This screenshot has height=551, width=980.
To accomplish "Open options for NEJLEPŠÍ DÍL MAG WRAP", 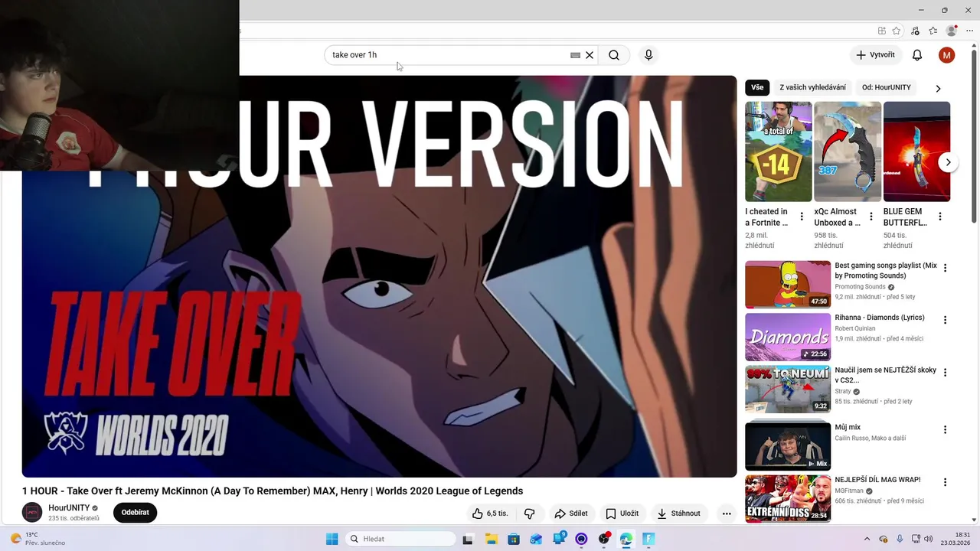I will coord(945,482).
